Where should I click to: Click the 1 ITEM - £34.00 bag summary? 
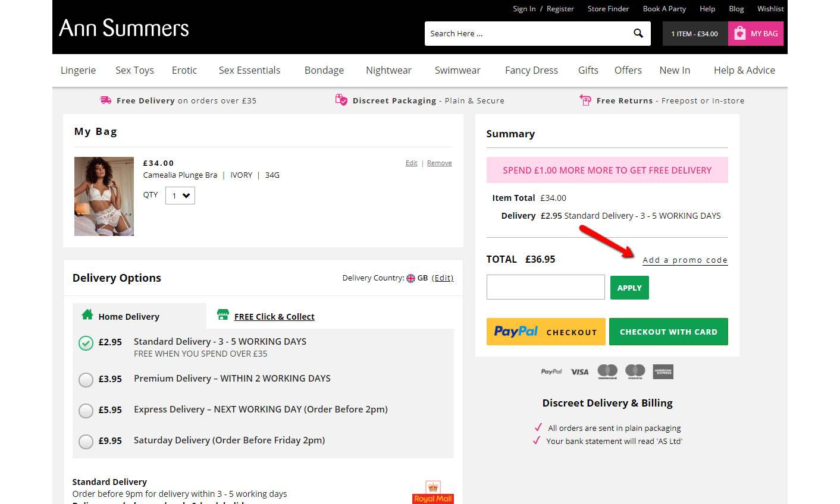(695, 34)
